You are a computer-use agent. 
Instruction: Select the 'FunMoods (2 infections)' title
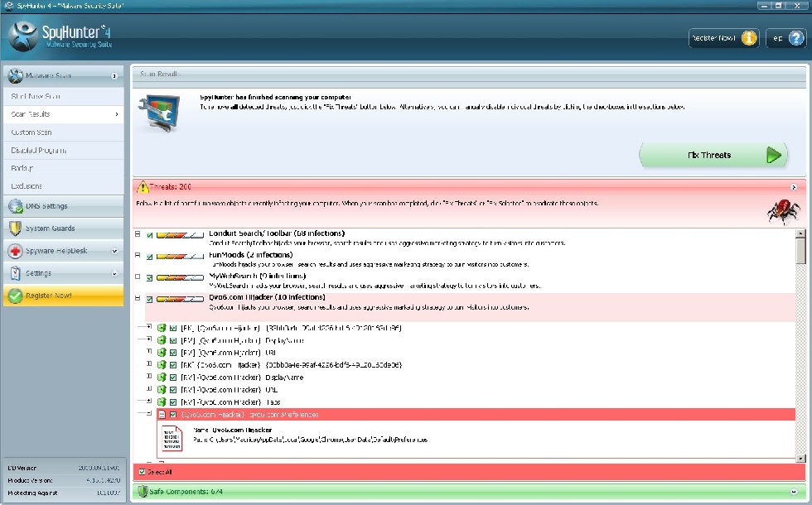tap(250, 255)
